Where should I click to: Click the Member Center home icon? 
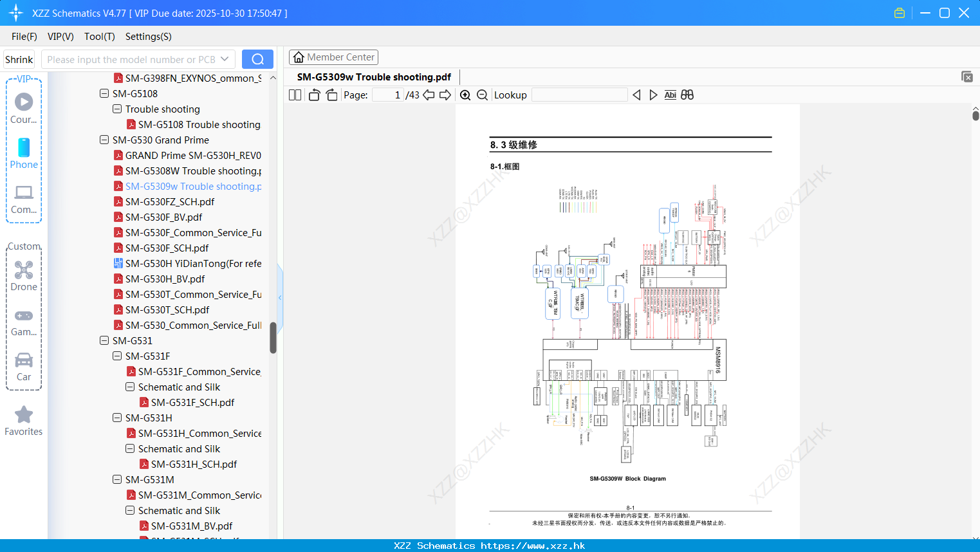(299, 57)
